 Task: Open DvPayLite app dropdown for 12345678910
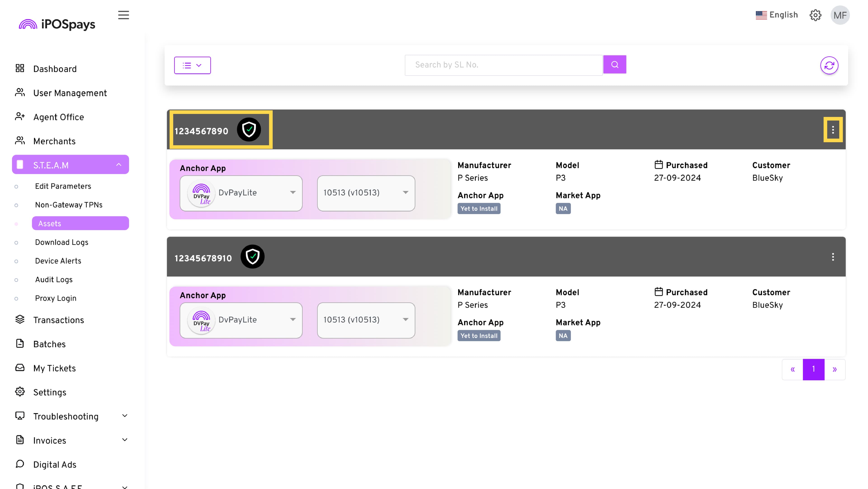coord(241,320)
